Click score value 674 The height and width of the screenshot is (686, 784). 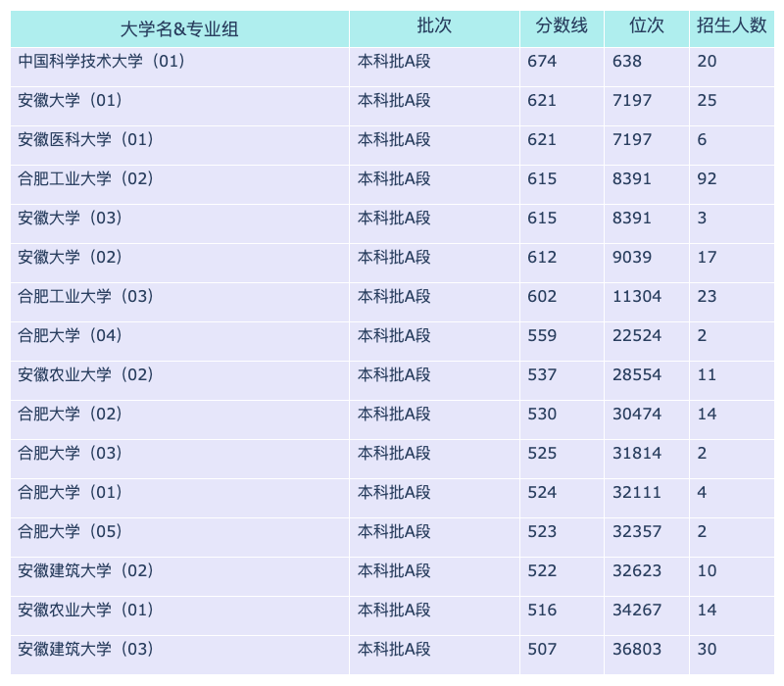pos(542,61)
